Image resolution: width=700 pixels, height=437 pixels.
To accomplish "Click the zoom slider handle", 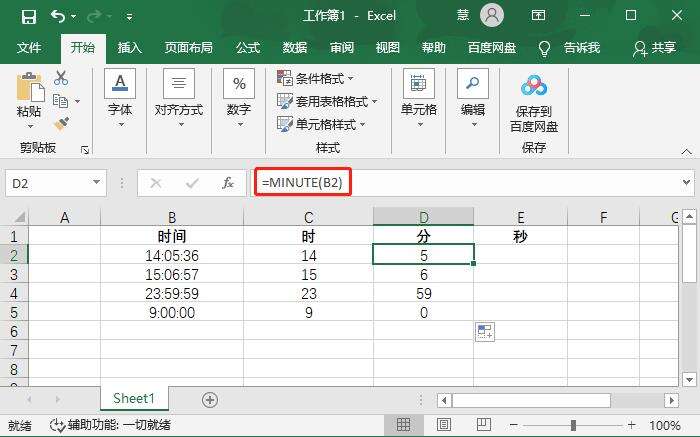I will pyautogui.click(x=573, y=425).
